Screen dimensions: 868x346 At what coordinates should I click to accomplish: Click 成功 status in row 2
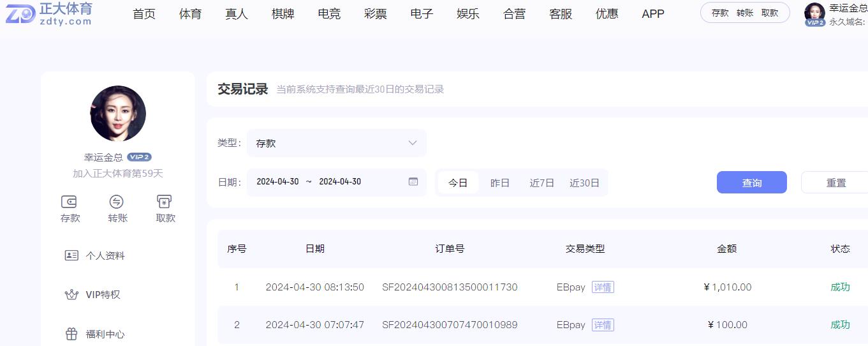click(840, 325)
